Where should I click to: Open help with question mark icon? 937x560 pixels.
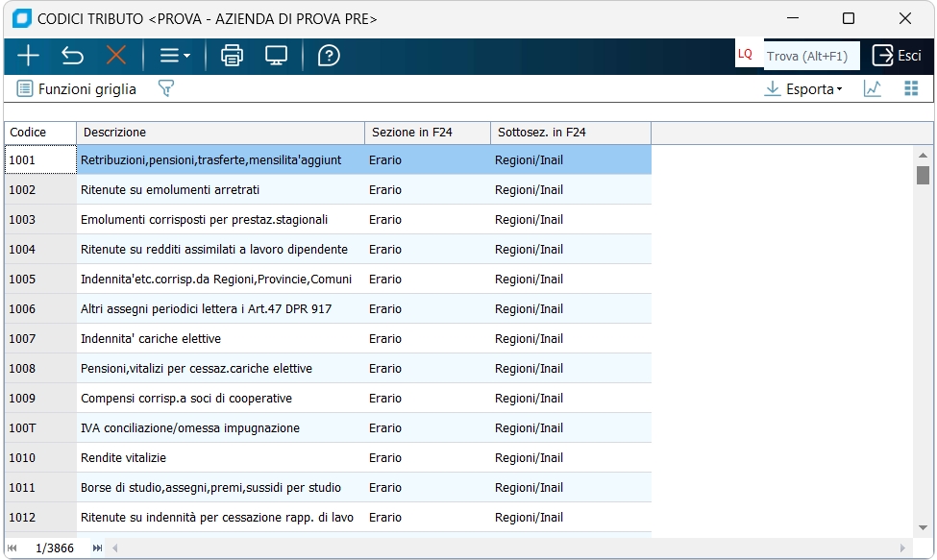tap(329, 56)
